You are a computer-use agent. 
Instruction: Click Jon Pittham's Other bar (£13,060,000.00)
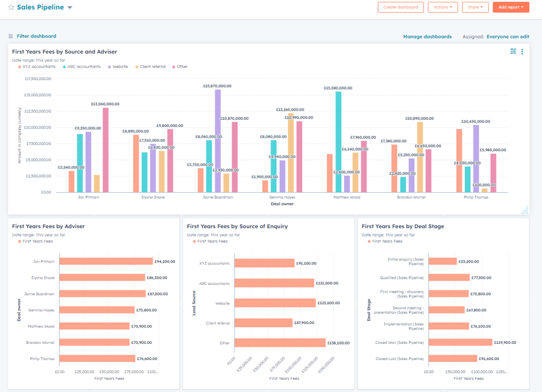(106, 150)
